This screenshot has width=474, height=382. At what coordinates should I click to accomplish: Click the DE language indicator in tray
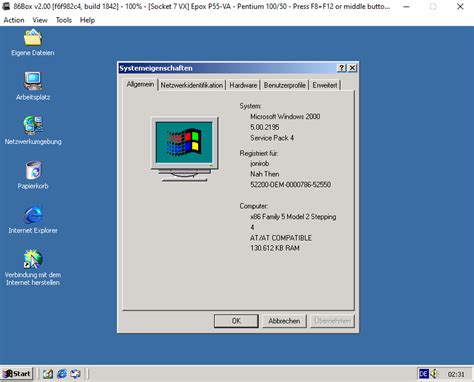[424, 374]
